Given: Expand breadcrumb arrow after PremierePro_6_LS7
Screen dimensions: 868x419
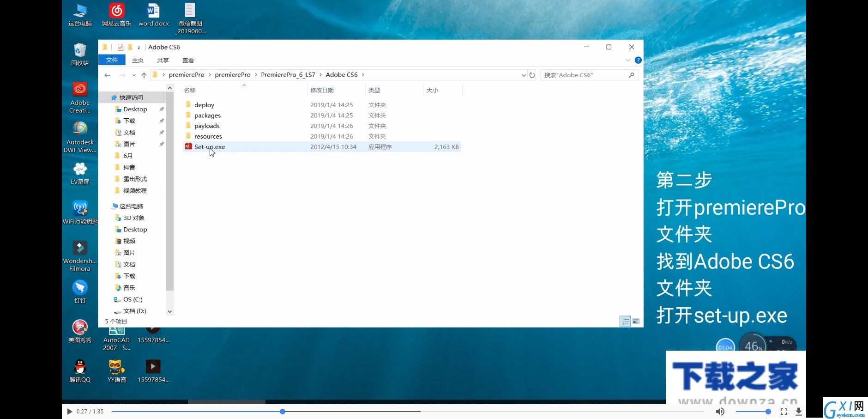Looking at the screenshot, I should 320,75.
